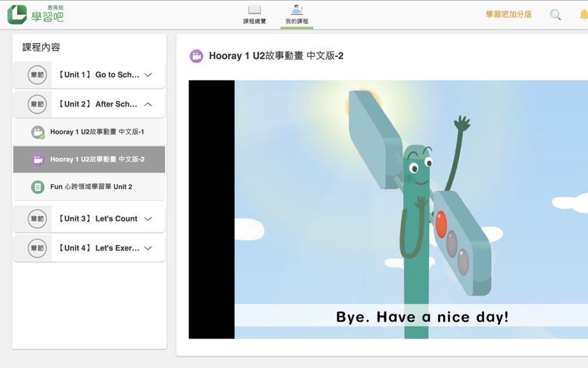The image size is (588, 368).
Task: Click 【Unit 4】 Let's Exer... title
Action: coord(98,248)
